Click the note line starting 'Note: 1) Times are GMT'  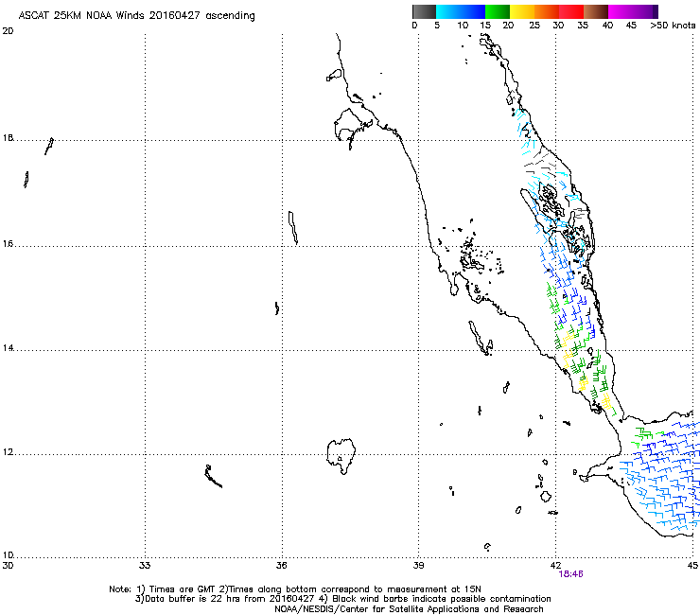click(295, 589)
